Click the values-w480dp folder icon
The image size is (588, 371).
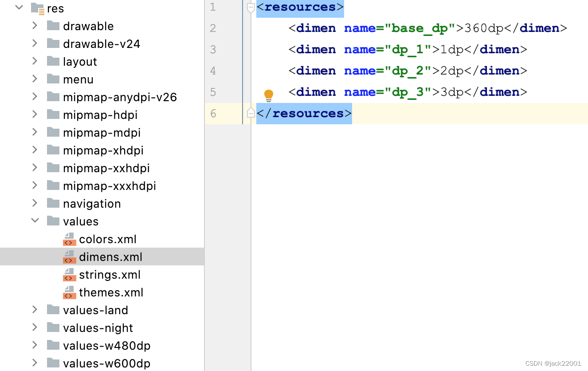[53, 345]
